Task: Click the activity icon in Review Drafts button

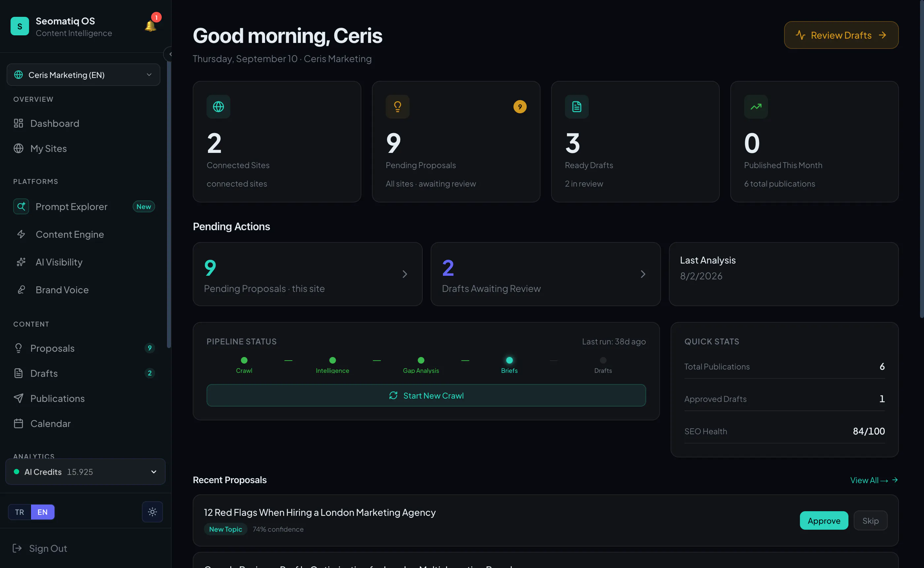Action: pyautogui.click(x=801, y=35)
